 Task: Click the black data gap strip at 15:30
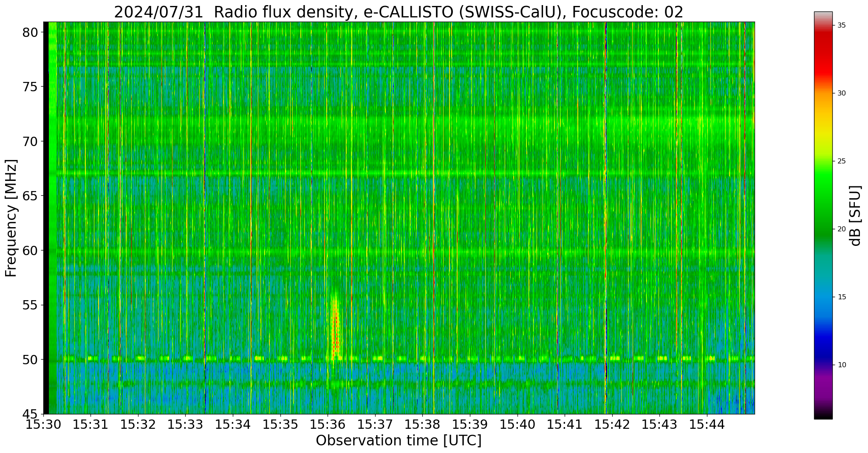[x=46, y=218]
